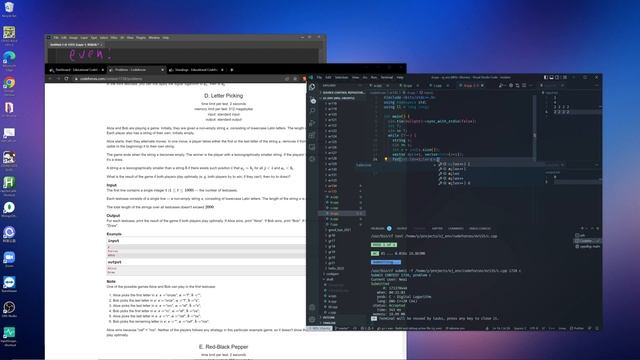The image size is (640, 360).
Task: Close the active editor tab in VS Code
Action: tap(482, 85)
